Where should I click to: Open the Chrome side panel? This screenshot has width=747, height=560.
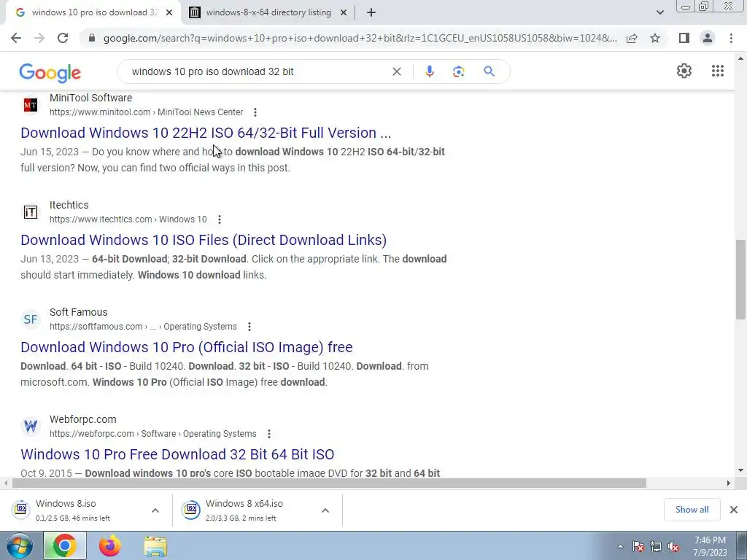(x=684, y=38)
